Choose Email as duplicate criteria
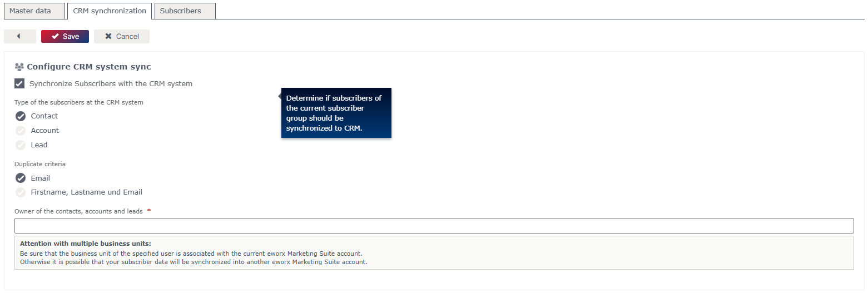The width and height of the screenshot is (868, 293). coord(21,178)
